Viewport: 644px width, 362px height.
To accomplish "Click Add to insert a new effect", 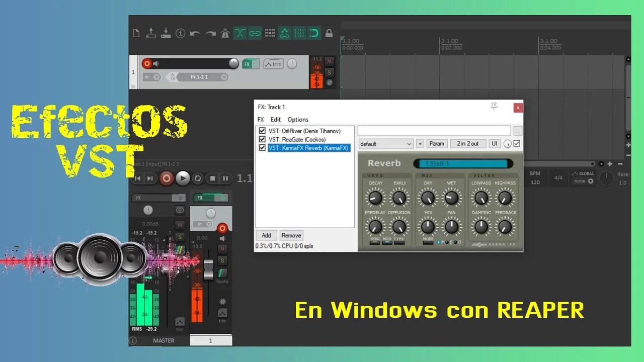I will (x=266, y=235).
